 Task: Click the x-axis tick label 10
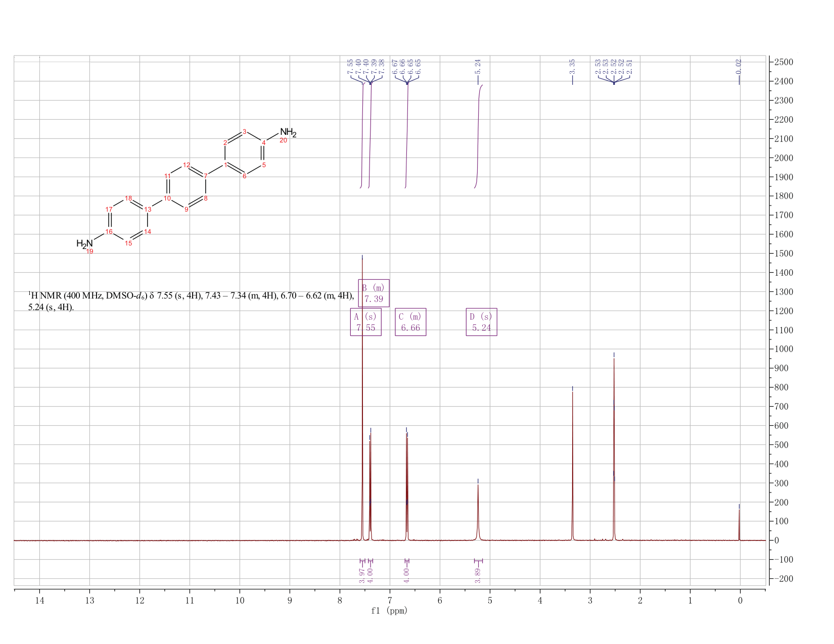point(240,601)
